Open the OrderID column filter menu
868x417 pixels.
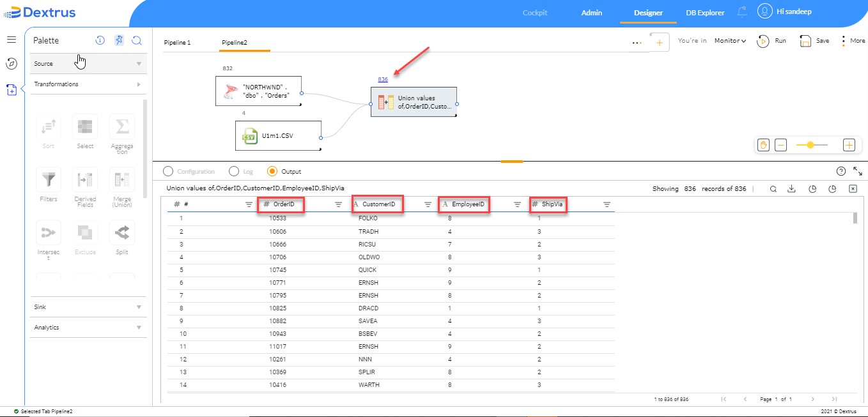(x=339, y=204)
